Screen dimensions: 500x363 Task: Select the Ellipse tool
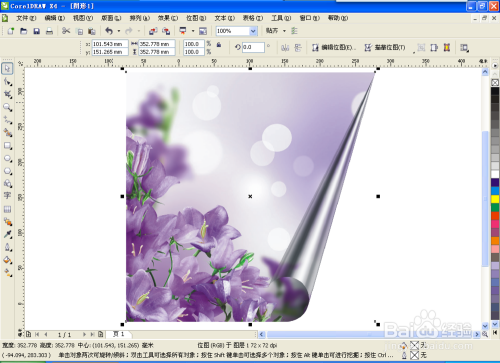[x=7, y=158]
